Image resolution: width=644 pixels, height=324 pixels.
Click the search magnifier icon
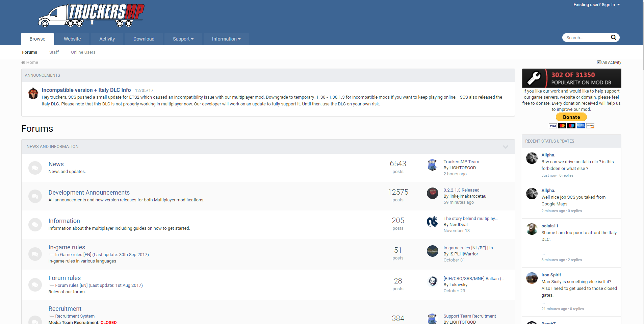(613, 38)
